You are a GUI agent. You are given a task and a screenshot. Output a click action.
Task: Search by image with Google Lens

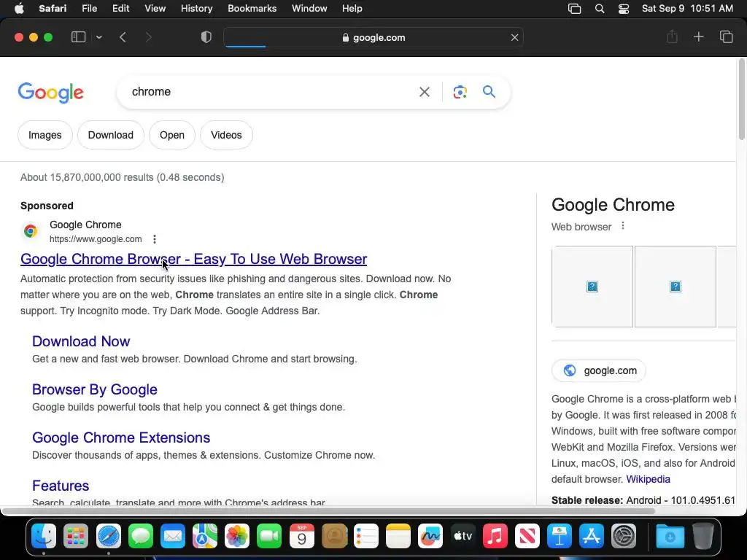460,92
